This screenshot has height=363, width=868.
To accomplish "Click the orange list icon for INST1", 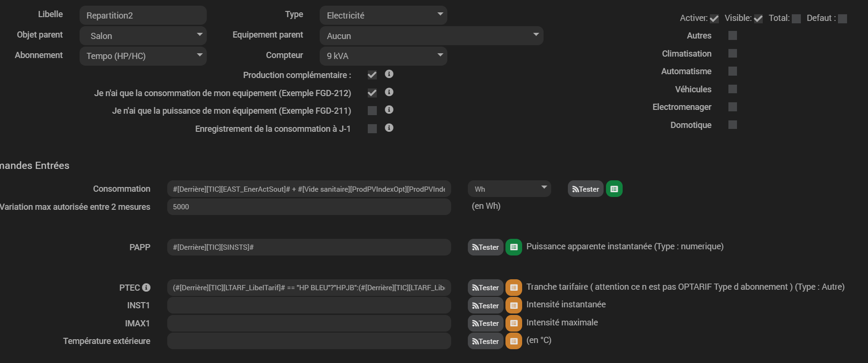I will [514, 305].
